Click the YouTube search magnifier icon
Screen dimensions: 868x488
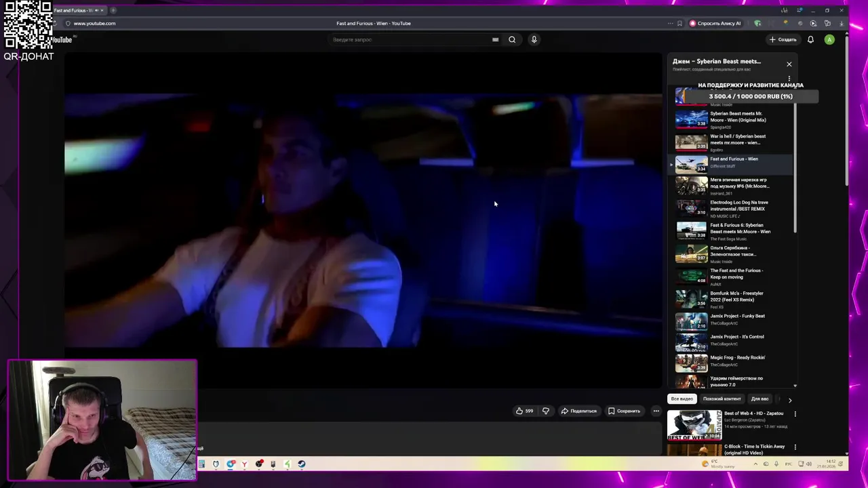(x=512, y=39)
